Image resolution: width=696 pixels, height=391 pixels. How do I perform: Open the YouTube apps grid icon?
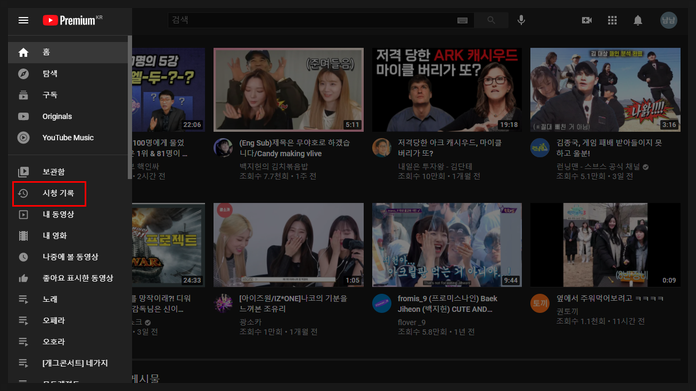coord(612,20)
